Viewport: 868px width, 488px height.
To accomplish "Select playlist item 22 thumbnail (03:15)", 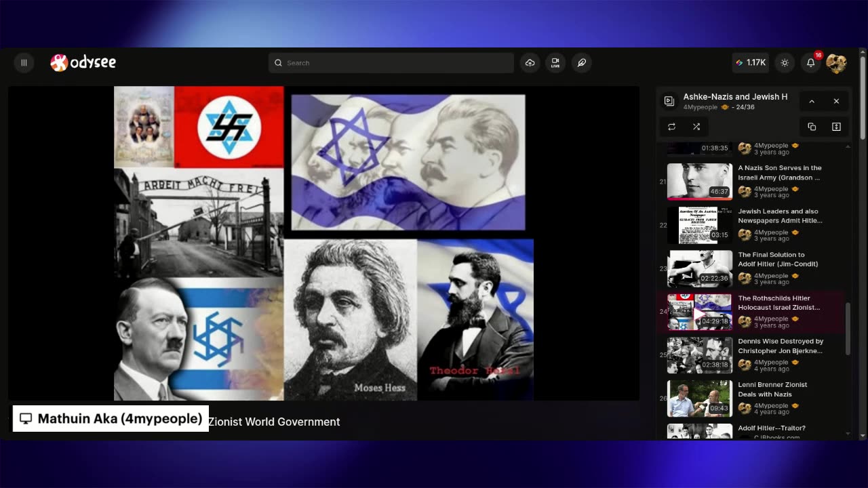I will 700,224.
